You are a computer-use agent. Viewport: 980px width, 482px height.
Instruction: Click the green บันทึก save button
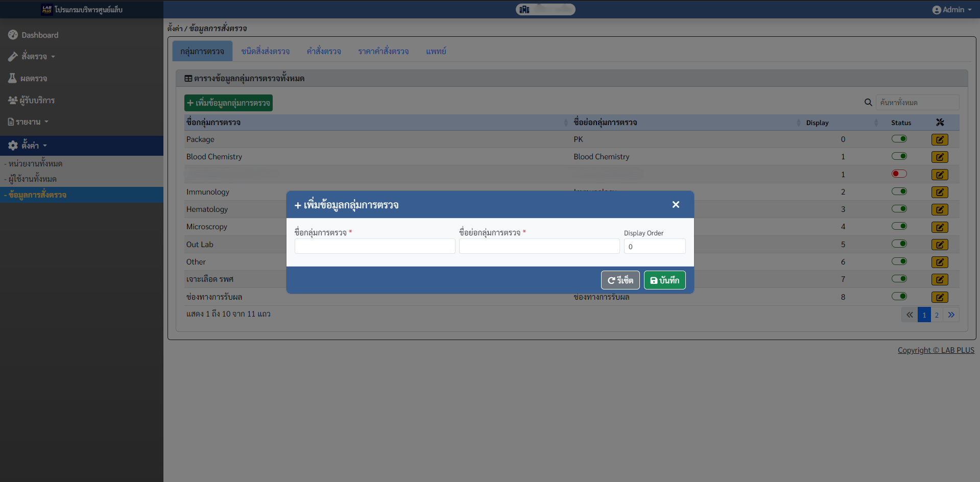tap(664, 280)
